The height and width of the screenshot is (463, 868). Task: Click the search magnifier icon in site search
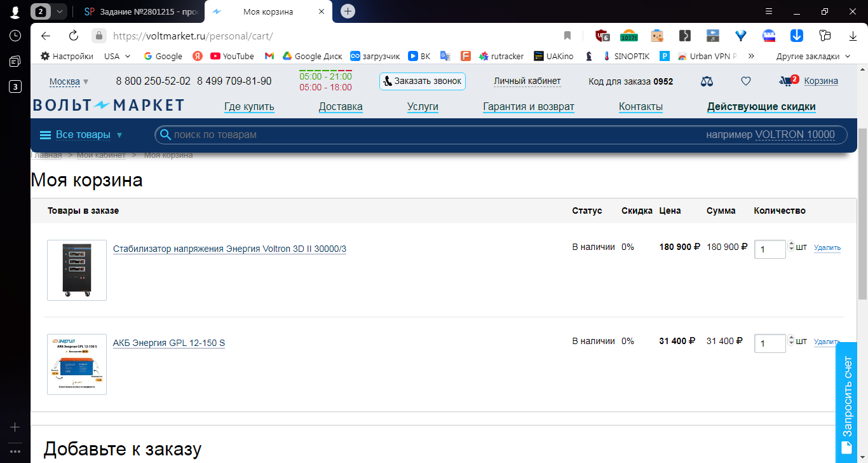165,135
